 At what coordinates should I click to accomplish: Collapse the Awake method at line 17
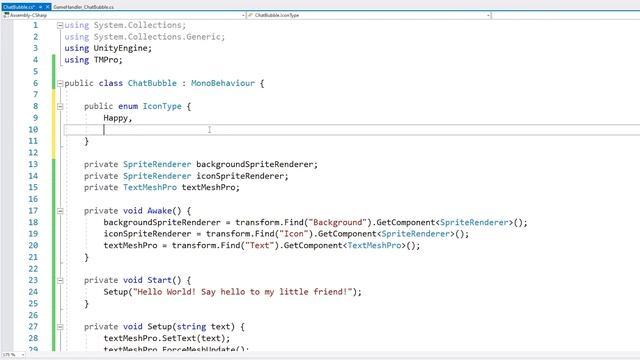click(60, 211)
